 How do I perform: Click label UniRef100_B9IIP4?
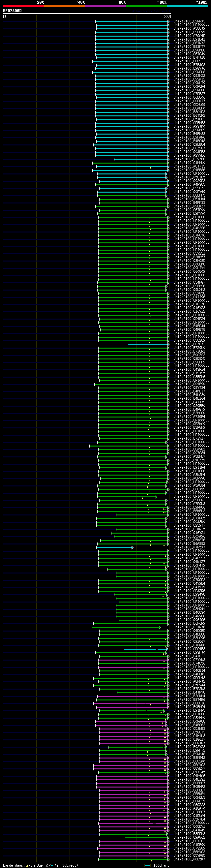tap(190, 468)
